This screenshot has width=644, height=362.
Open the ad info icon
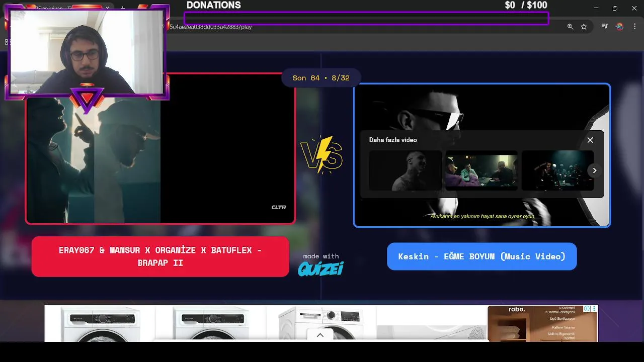click(587, 309)
